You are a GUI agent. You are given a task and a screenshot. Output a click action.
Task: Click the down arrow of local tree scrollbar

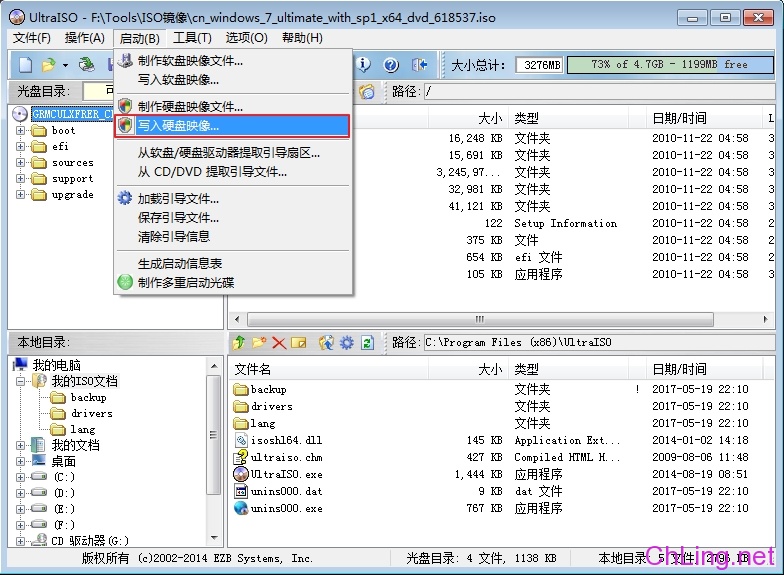pyautogui.click(x=214, y=538)
